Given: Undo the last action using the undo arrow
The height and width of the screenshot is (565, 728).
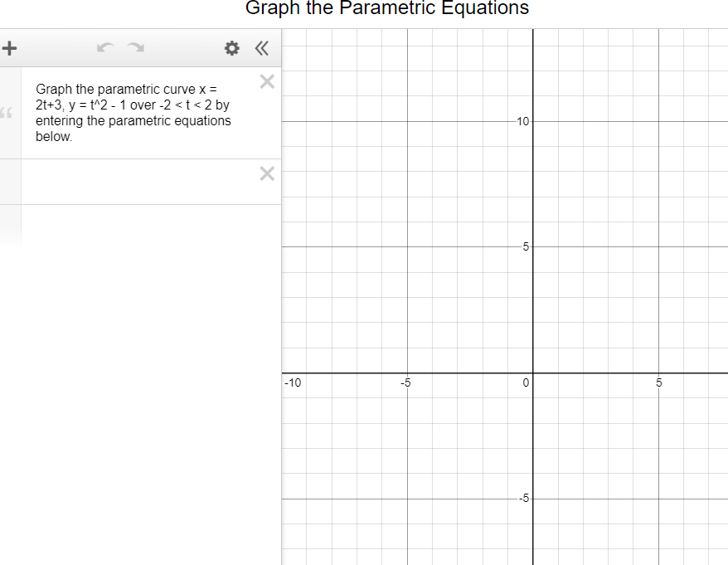Looking at the screenshot, I should pos(105,47).
